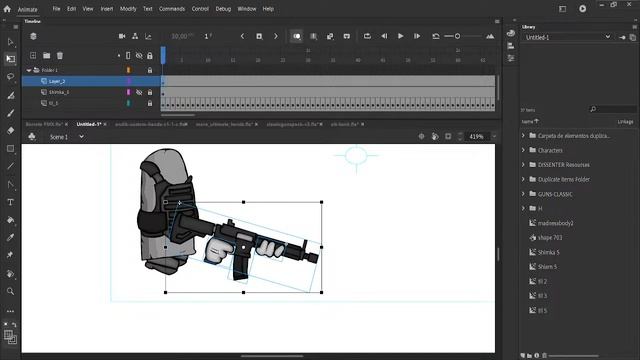Go to previous keyframe arrow
Viewport: 640px width, 360px height.
242,36
